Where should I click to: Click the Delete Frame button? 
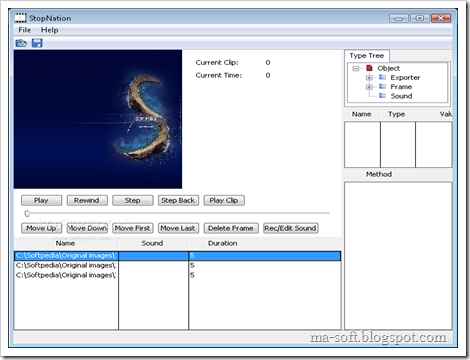(231, 228)
